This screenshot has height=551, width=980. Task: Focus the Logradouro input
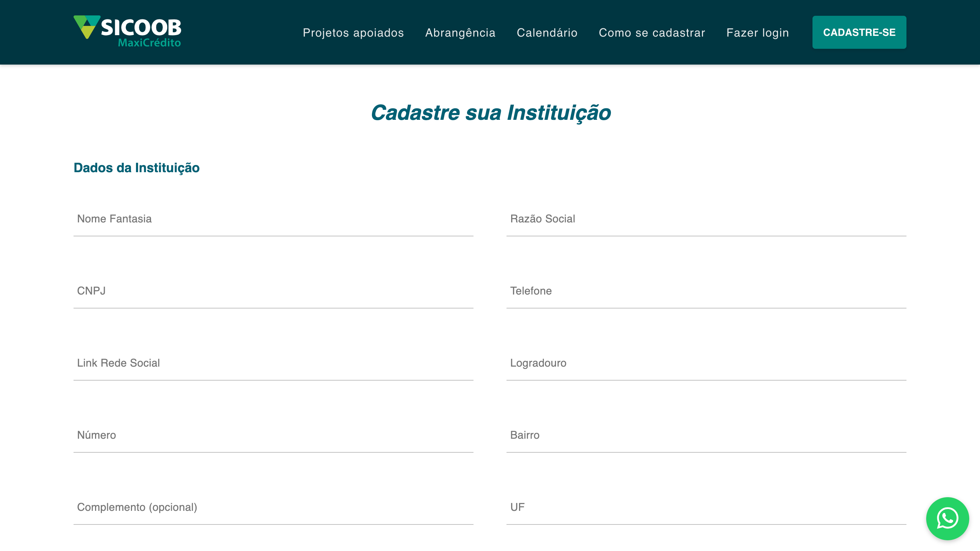pyautogui.click(x=706, y=363)
